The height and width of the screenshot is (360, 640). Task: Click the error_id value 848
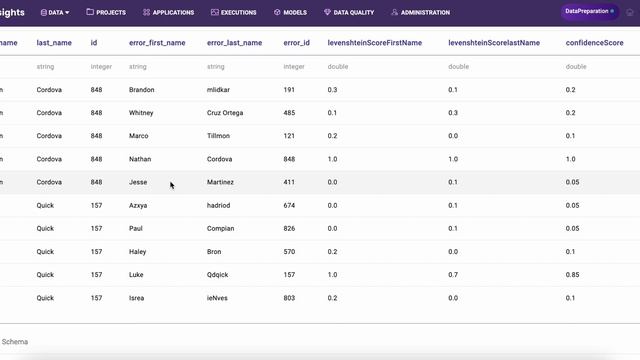point(289,159)
